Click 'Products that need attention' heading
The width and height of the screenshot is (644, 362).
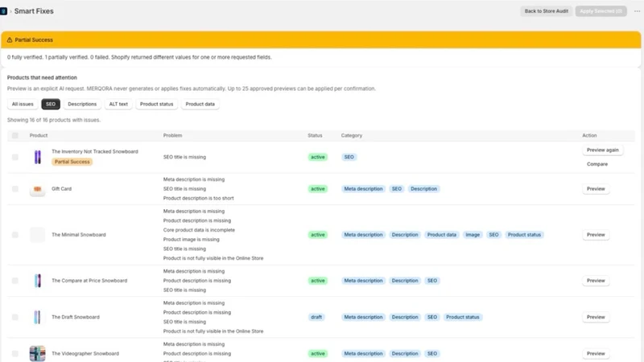point(42,77)
